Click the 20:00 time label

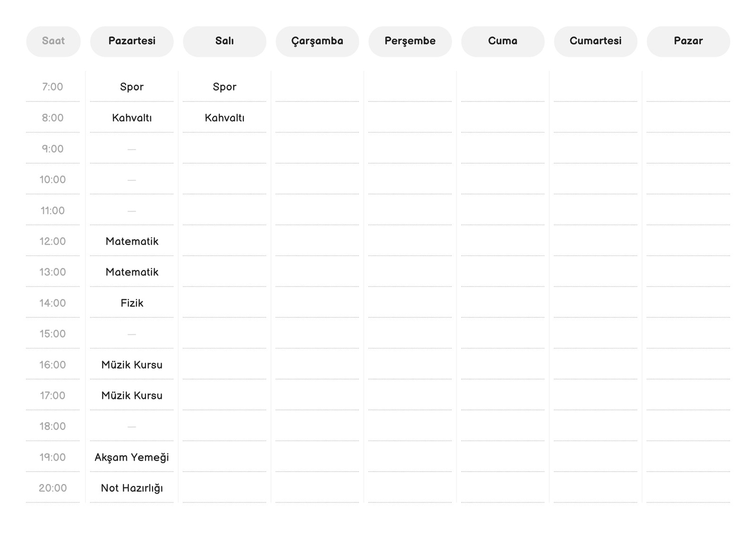52,488
